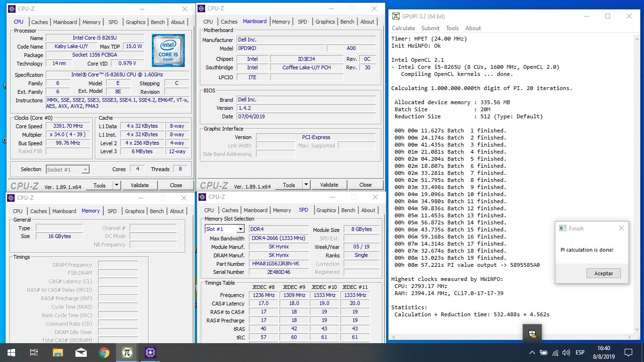Image resolution: width=644 pixels, height=362 pixels.
Task: Minimize the GPUPI window
Action: (586, 16)
